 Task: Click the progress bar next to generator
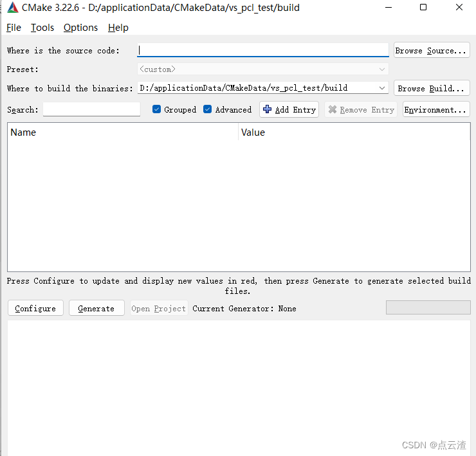(x=428, y=307)
